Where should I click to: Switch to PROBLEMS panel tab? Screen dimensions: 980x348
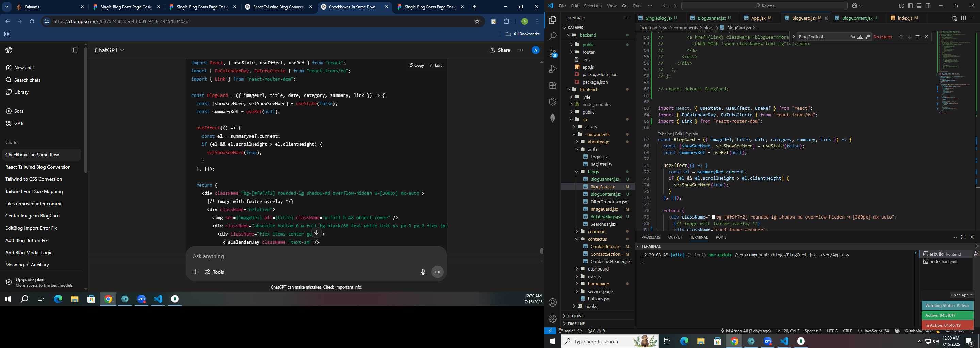tap(651, 237)
